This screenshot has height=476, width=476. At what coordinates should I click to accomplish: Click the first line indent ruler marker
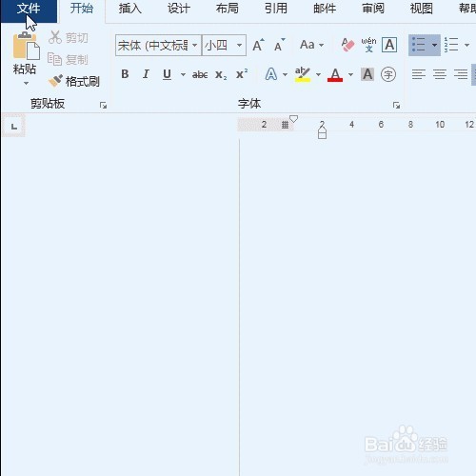[294, 119]
